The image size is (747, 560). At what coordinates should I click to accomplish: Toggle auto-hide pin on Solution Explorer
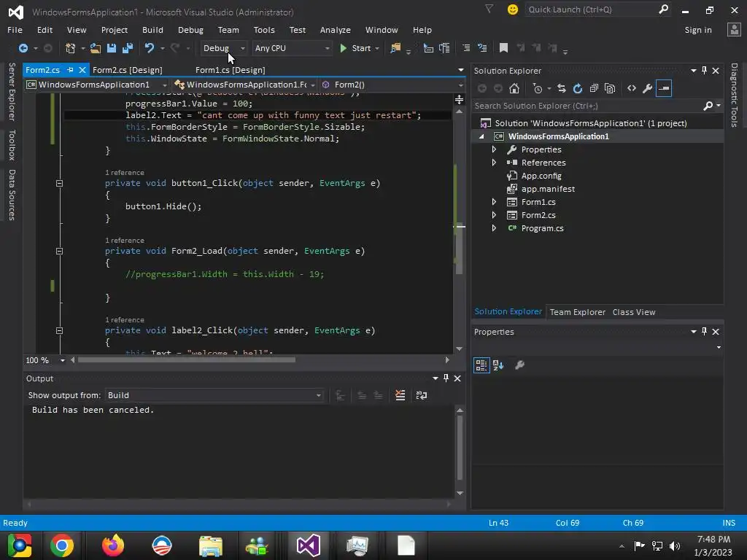pos(705,71)
